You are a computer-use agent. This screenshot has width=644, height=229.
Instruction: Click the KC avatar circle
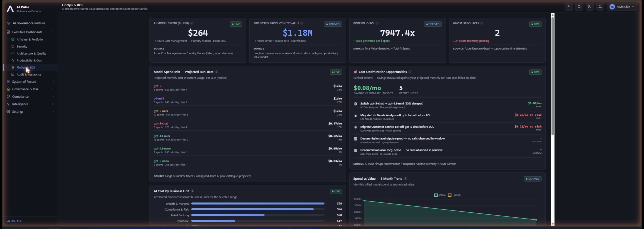(612, 7)
